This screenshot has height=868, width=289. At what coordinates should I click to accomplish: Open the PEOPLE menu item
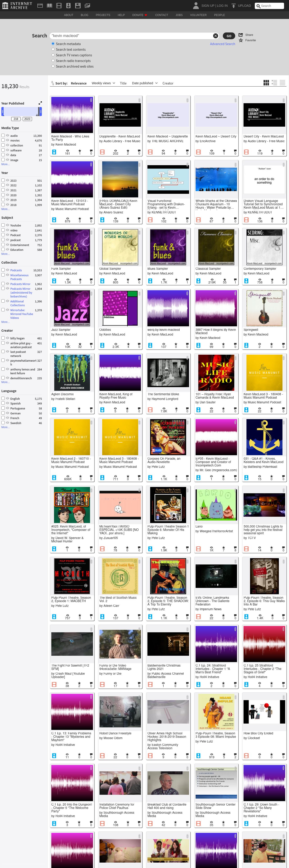[x=219, y=15]
